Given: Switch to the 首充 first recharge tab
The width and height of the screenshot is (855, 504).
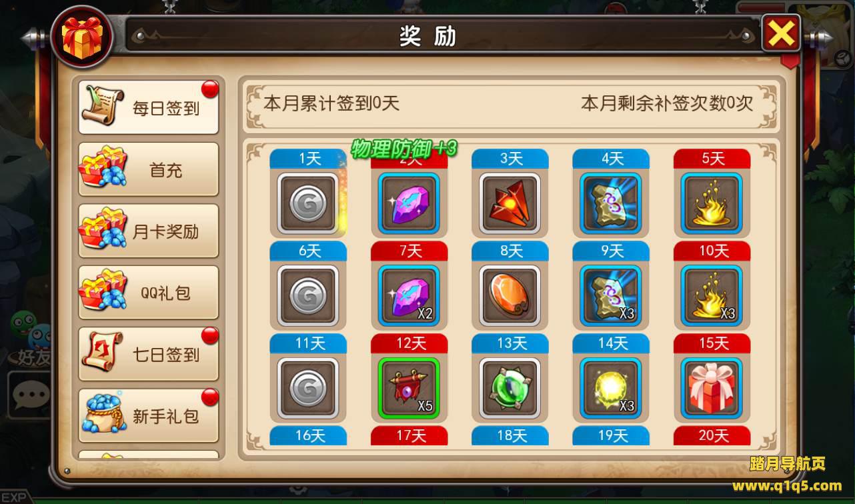Looking at the screenshot, I should point(149,169).
